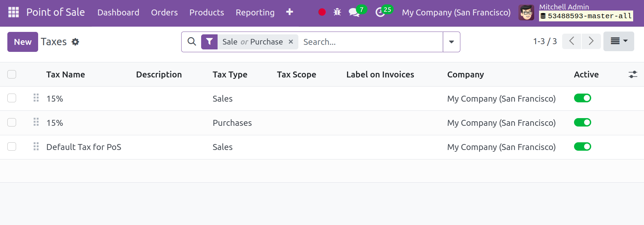This screenshot has height=225, width=644.
Task: Open the Reporting menu
Action: tap(255, 13)
